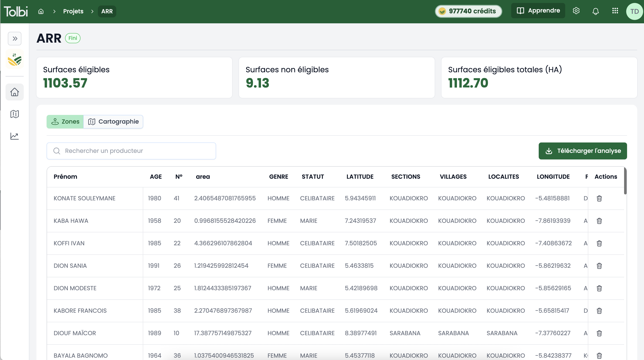Click the ARR module leaf icon in sidebar
Viewport: 644px width, 360px height.
[x=14, y=59]
